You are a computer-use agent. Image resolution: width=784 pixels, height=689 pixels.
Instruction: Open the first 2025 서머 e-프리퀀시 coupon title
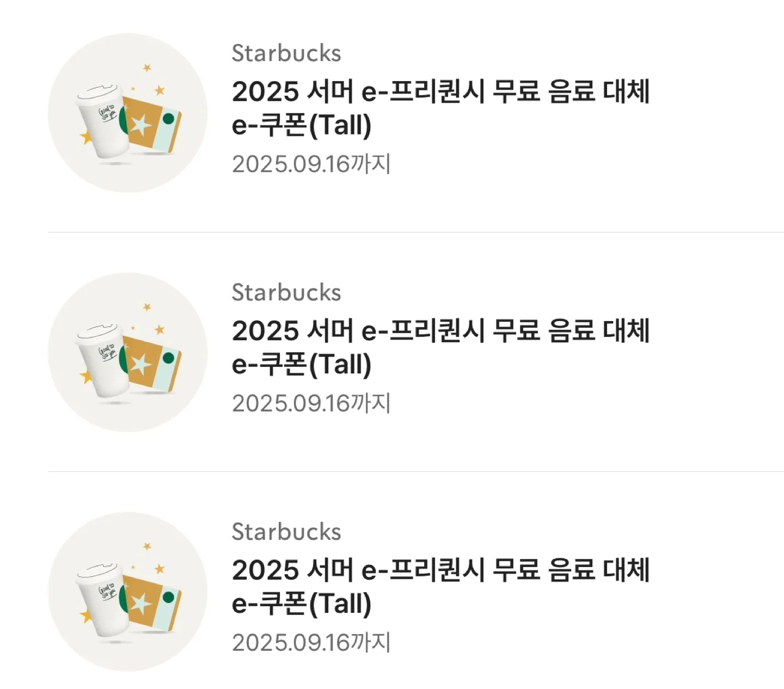(x=440, y=108)
